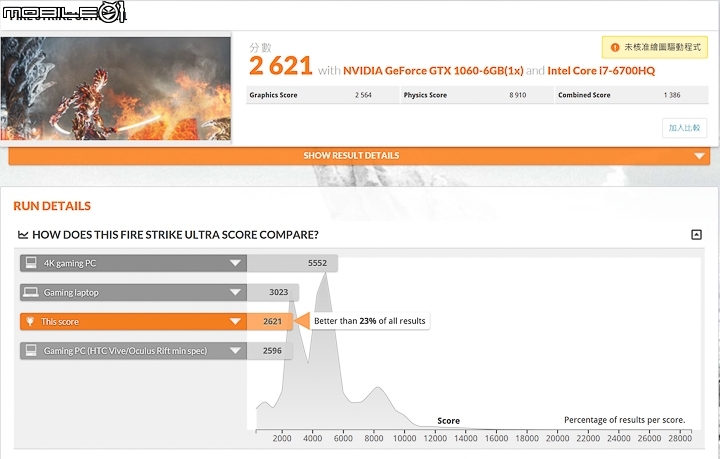Expand result details with the white arrow
Viewport: 720px width, 459px height.
pos(699,156)
